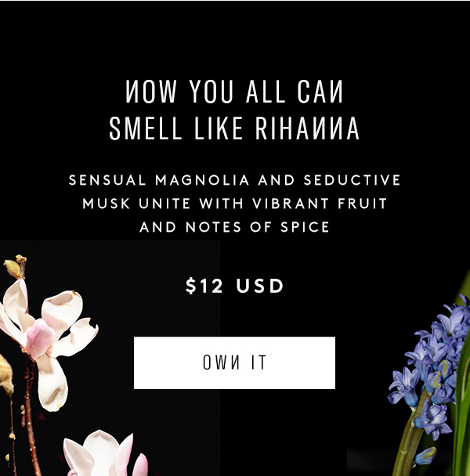Click the 'USD' currency label
Screen dimensions: 470x476
click(x=260, y=286)
